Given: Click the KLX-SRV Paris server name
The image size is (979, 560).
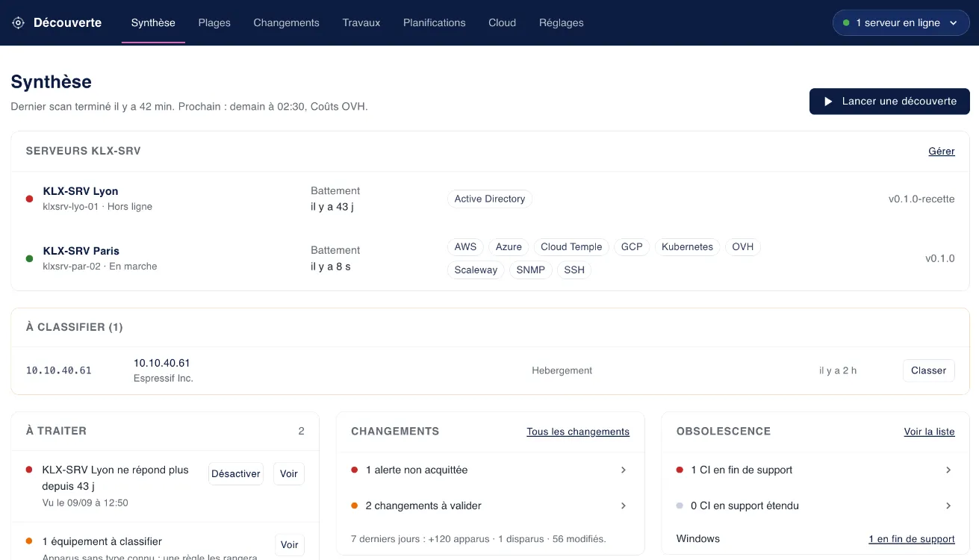Looking at the screenshot, I should click(81, 251).
